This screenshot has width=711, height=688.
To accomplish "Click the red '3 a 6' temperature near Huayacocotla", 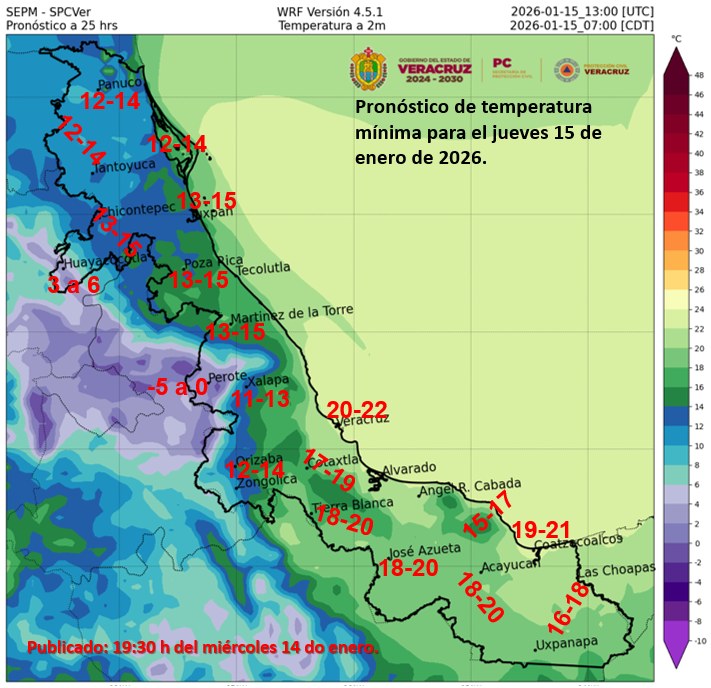I will pos(73,285).
